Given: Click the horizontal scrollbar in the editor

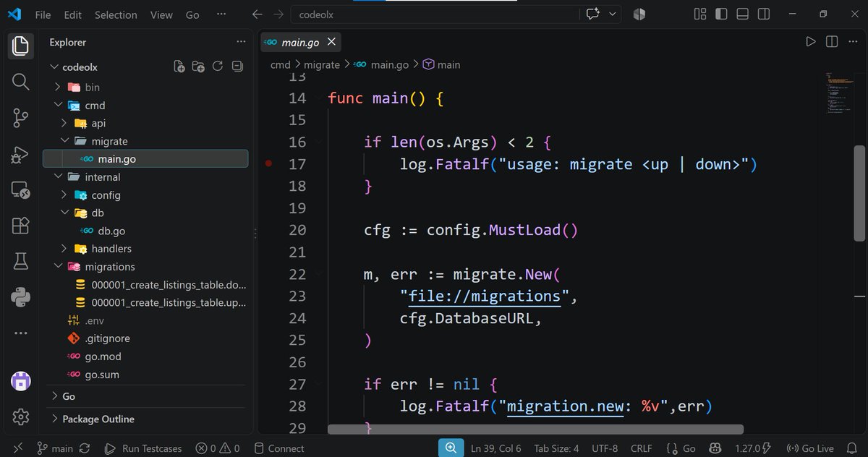Looking at the screenshot, I should (536, 429).
